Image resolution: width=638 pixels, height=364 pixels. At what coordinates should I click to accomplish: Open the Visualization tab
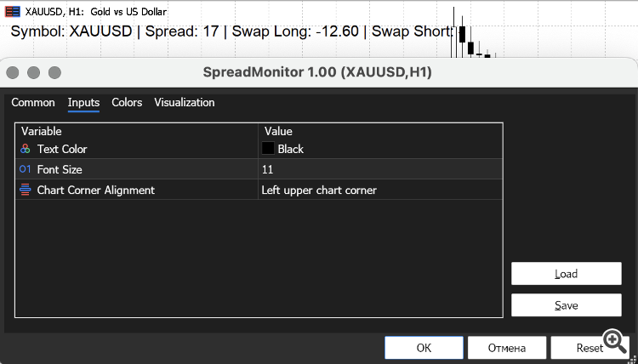pyautogui.click(x=185, y=103)
